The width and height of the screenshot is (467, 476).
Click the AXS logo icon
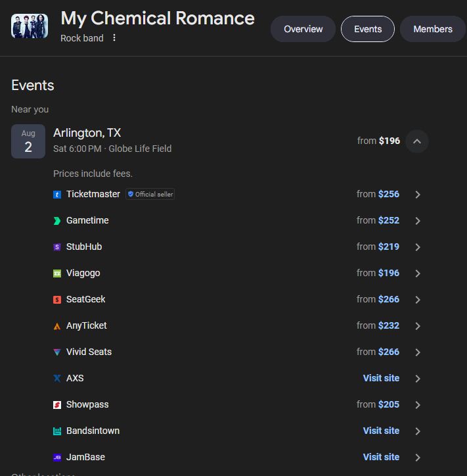coord(57,378)
